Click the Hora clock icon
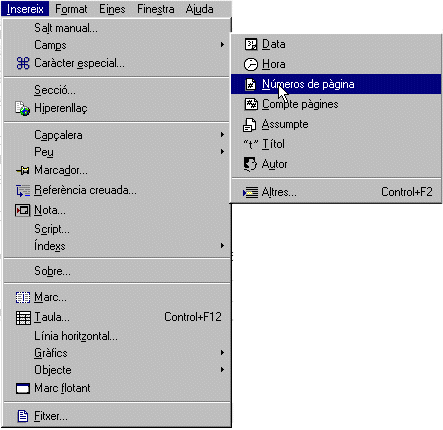The image size is (443, 430). point(251,64)
